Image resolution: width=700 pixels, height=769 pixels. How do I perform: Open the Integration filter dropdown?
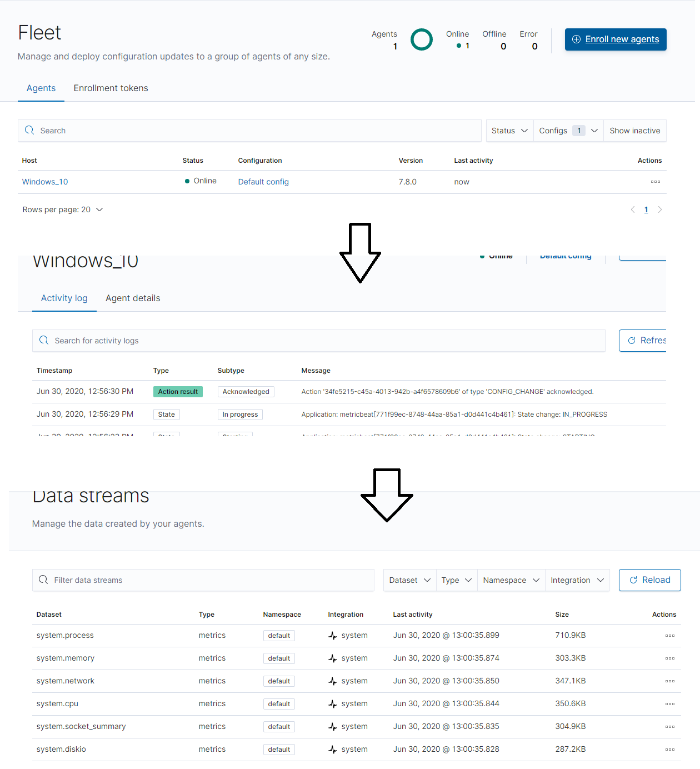point(577,580)
